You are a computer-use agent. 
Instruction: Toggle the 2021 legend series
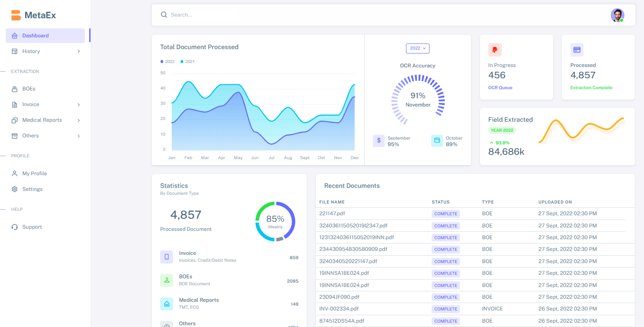(188, 62)
